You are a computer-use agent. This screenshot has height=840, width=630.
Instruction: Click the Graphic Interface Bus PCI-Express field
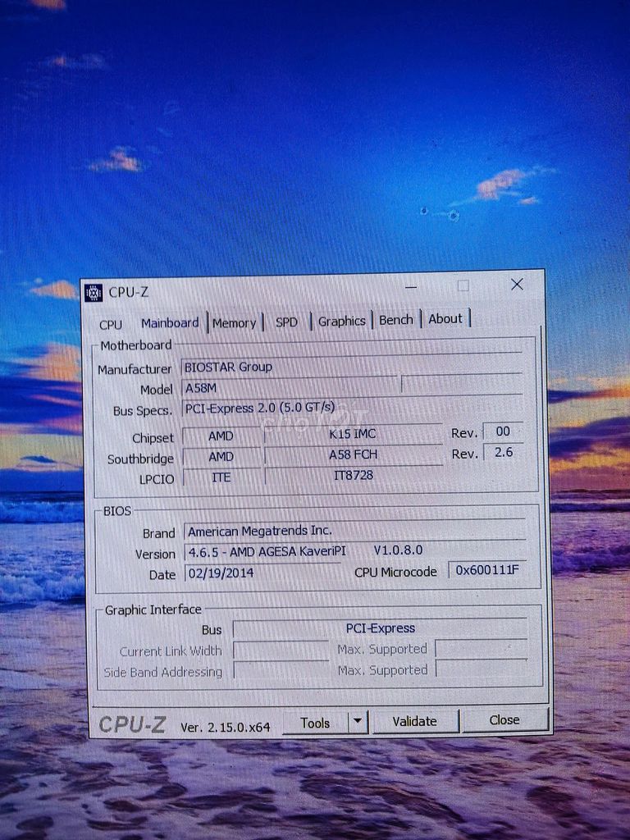381,628
